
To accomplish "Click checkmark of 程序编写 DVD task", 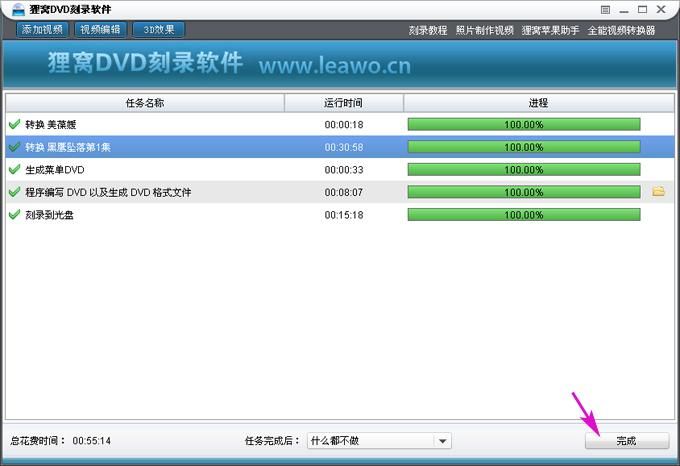I will (14, 192).
